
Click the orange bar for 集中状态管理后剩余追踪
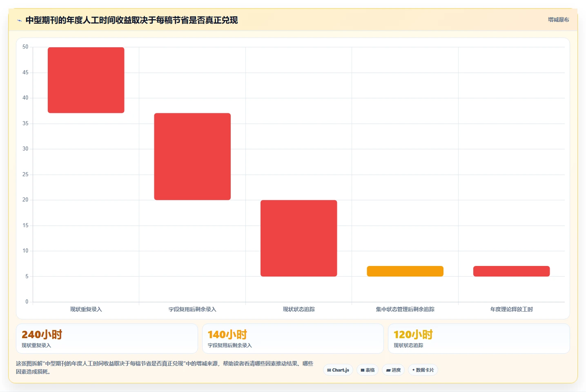coord(405,271)
